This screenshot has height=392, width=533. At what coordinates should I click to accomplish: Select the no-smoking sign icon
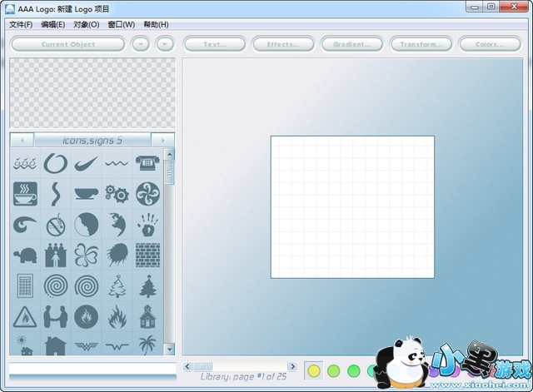tap(56, 225)
